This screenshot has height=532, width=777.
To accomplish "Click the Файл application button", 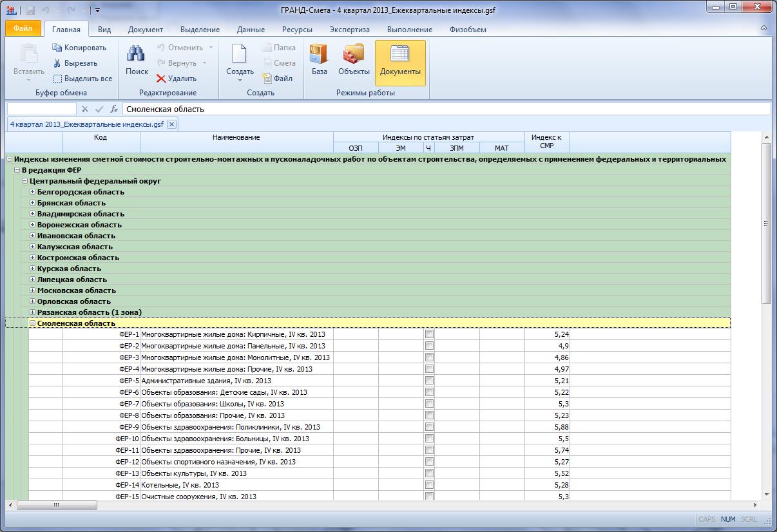I will click(23, 29).
